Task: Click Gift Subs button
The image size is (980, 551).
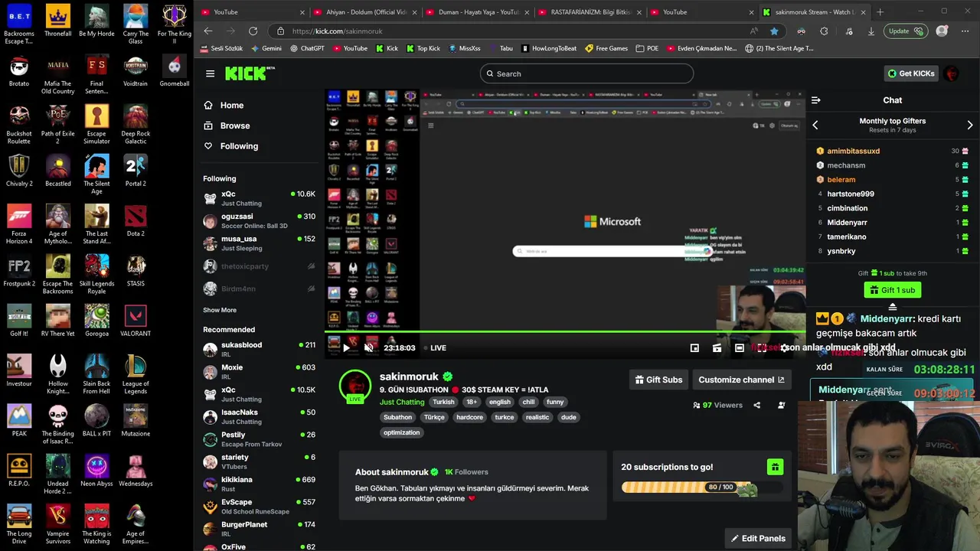Action: (658, 380)
